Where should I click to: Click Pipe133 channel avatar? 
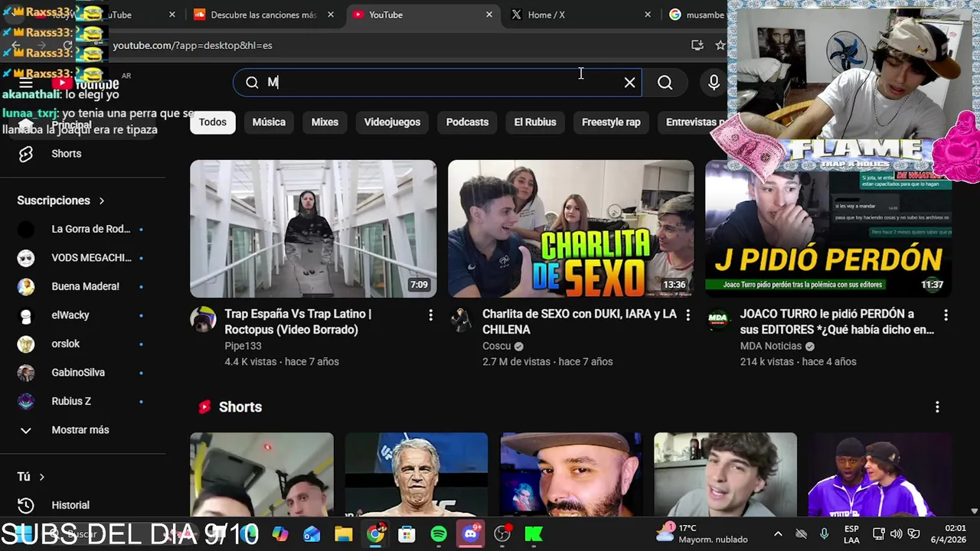[203, 319]
